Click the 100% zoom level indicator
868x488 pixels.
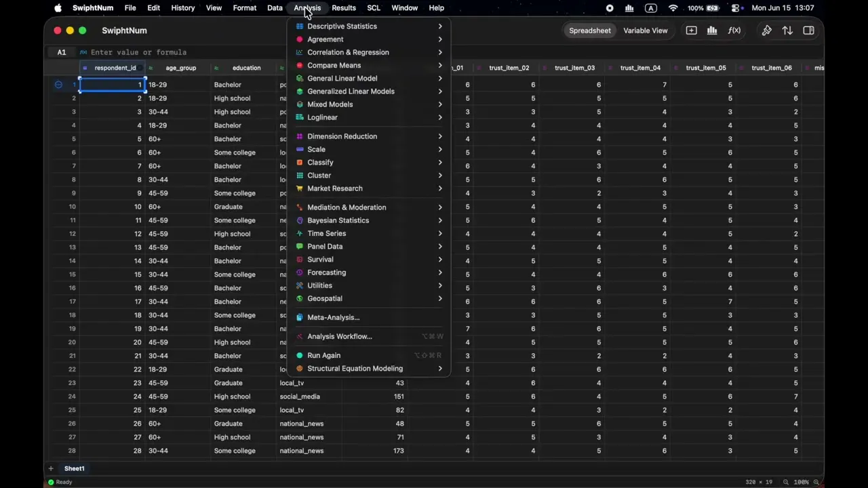pyautogui.click(x=801, y=482)
